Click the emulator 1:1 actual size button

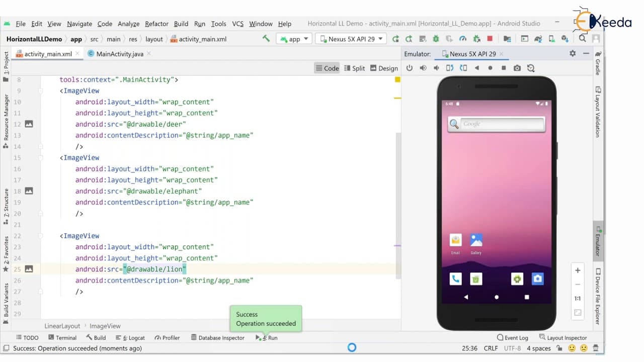pos(578,299)
